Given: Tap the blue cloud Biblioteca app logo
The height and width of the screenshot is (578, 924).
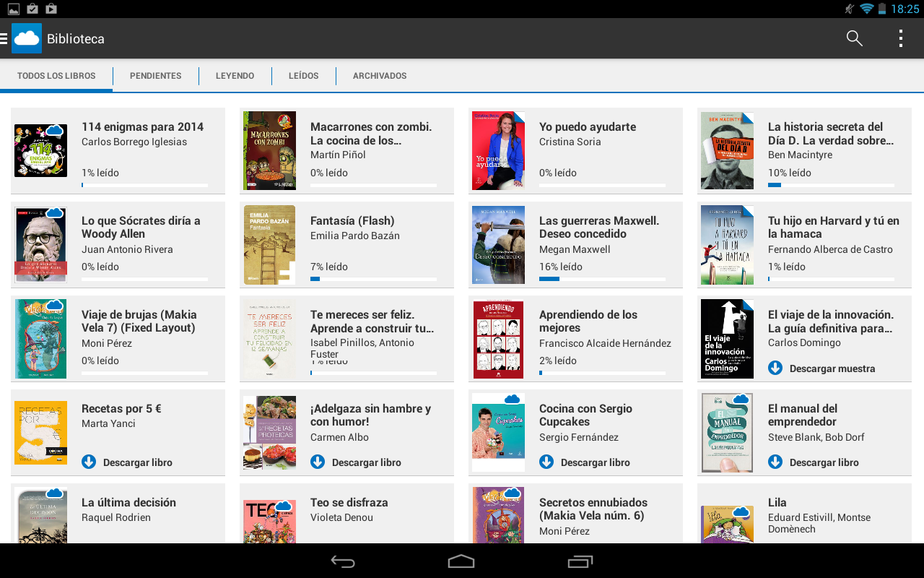Looking at the screenshot, I should pos(27,38).
